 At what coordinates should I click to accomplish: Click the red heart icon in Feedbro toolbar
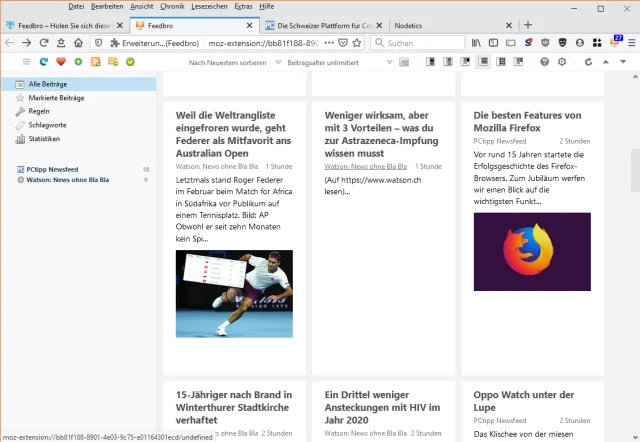tap(60, 62)
